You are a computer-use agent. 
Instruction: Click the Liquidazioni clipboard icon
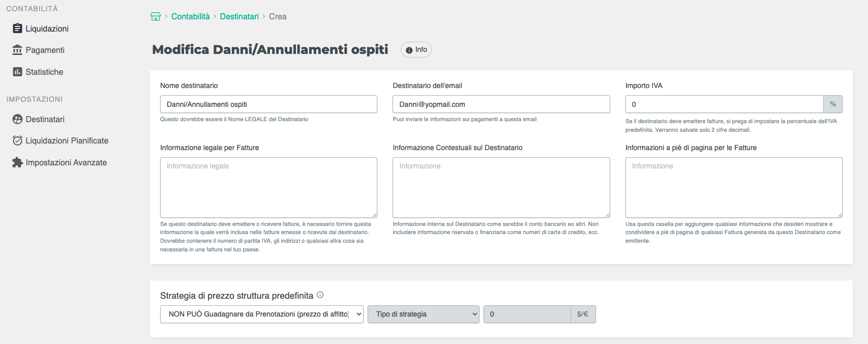17,28
